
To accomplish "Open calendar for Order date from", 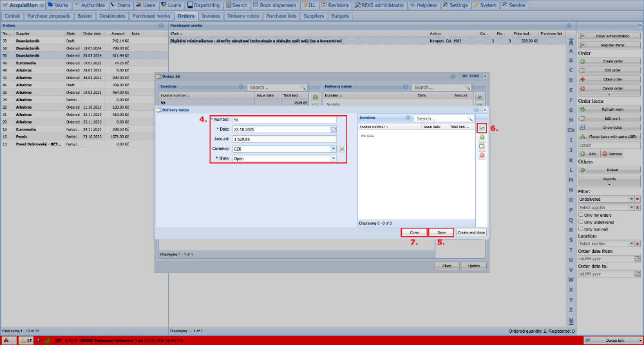I will [638, 259].
